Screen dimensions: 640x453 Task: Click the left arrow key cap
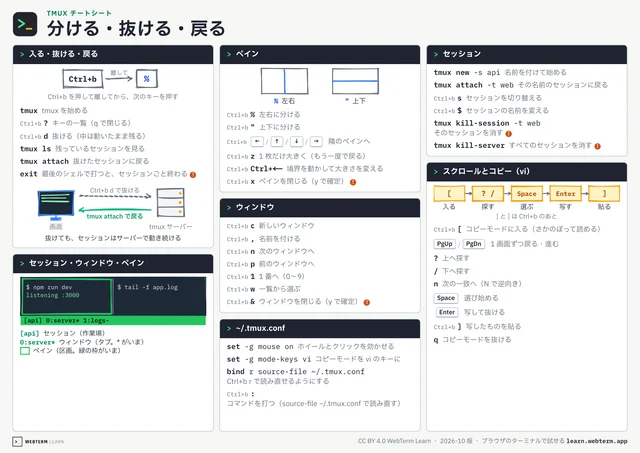coord(257,142)
